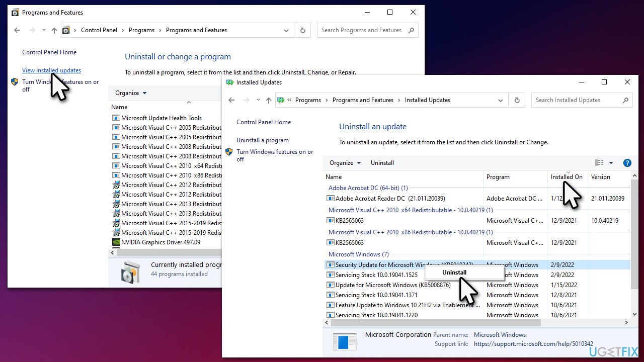The width and height of the screenshot is (644, 362).
Task: Open Help via the blue question mark
Action: click(627, 162)
